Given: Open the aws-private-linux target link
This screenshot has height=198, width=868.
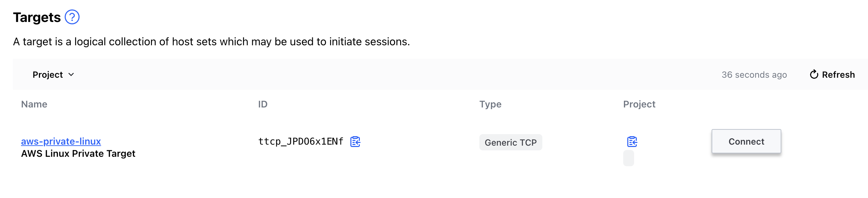Looking at the screenshot, I should point(61,141).
